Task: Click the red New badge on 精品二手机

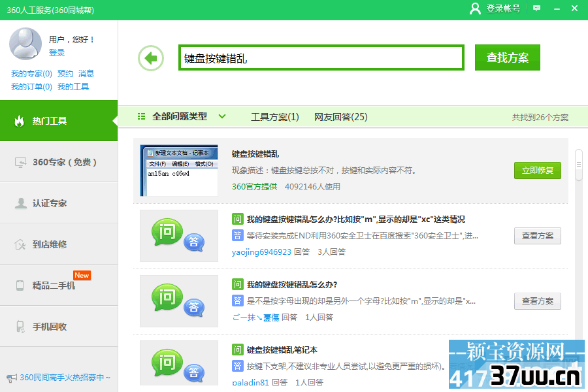Action: [x=82, y=275]
